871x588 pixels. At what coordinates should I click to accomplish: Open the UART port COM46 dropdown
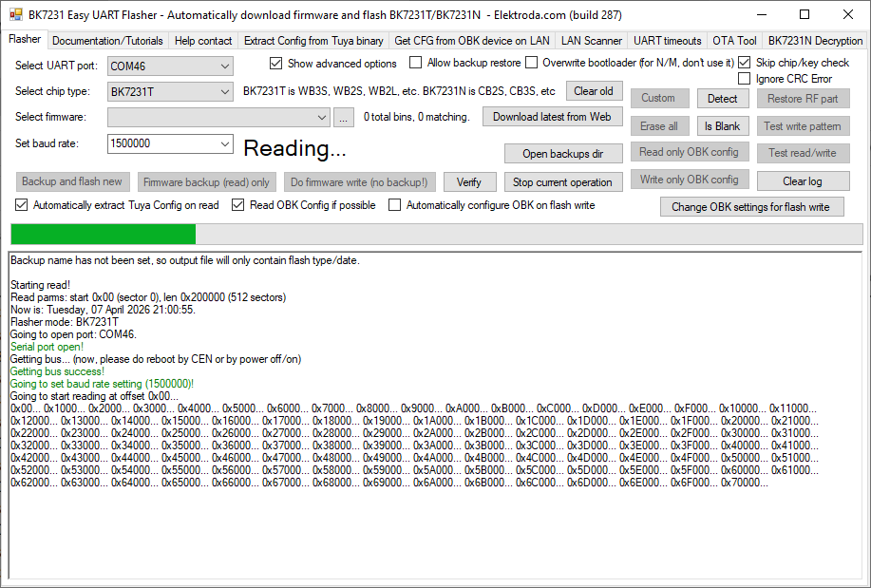pos(170,66)
